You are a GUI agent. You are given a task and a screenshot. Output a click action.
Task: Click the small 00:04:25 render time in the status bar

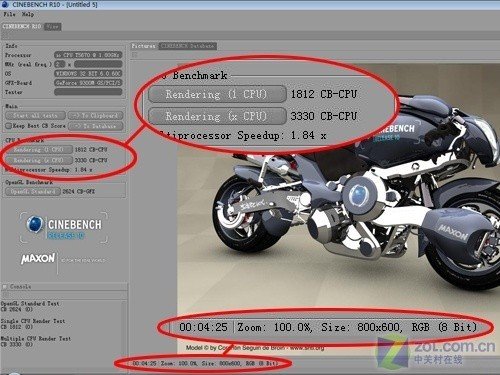[x=144, y=363]
